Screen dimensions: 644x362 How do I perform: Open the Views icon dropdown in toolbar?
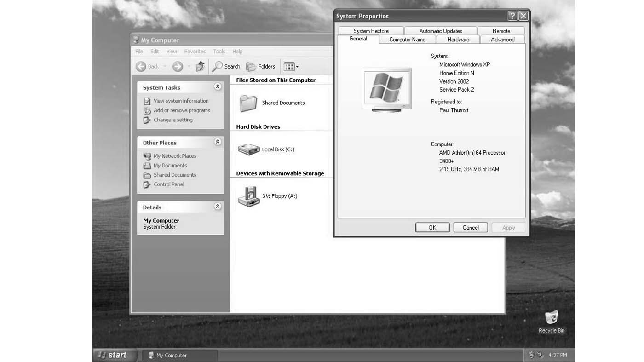point(291,67)
